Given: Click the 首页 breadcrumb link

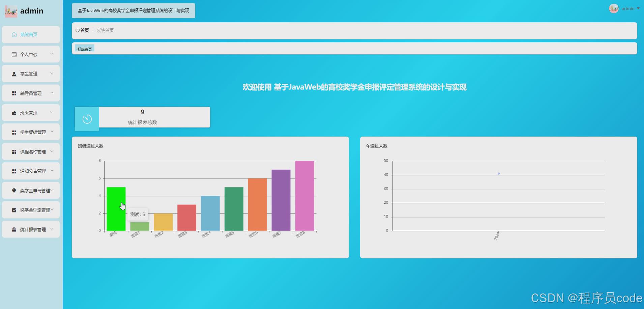Looking at the screenshot, I should click(x=85, y=30).
